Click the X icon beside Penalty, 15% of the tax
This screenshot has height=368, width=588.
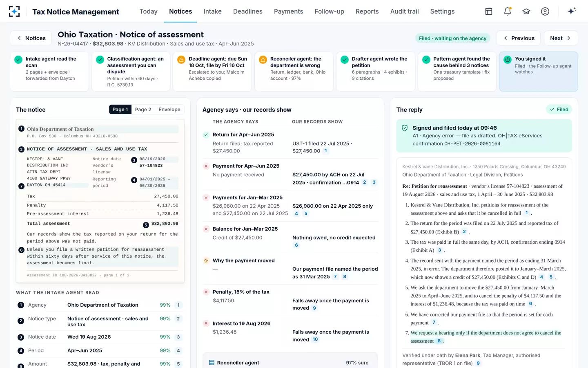[206, 292]
